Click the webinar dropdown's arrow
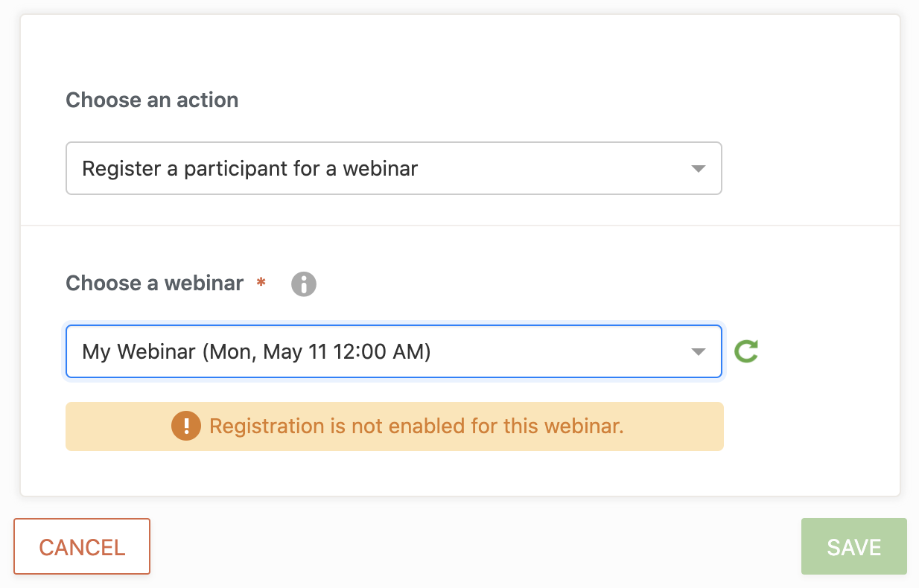The image size is (919, 588). pos(698,351)
